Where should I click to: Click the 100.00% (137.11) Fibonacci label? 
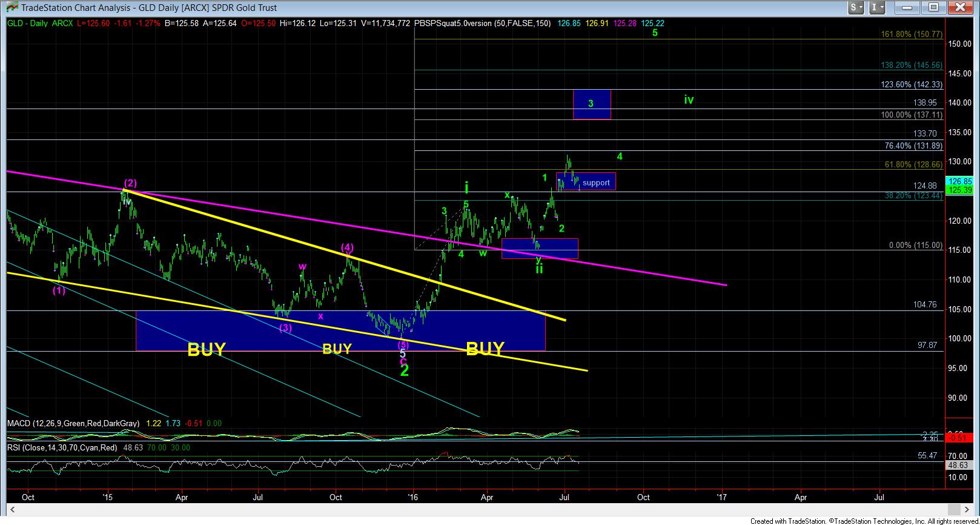click(x=912, y=115)
